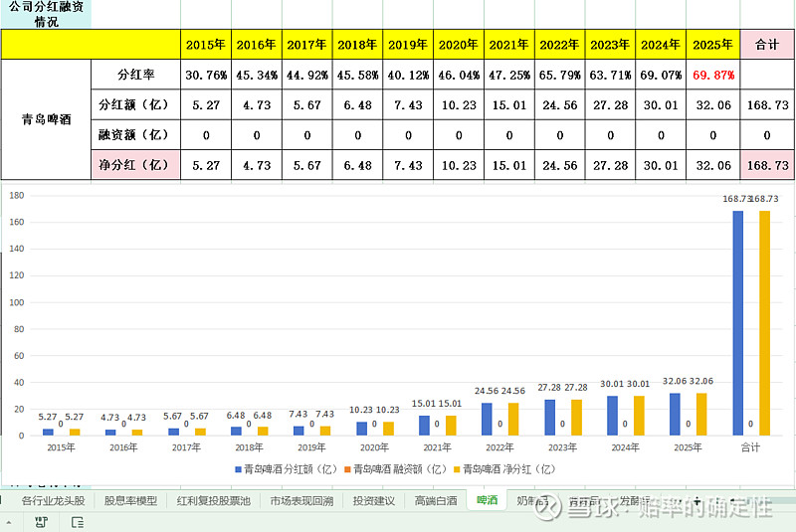Select the 2020年 zero cell in 融资额 row
This screenshot has width=796, height=532.
[459, 135]
